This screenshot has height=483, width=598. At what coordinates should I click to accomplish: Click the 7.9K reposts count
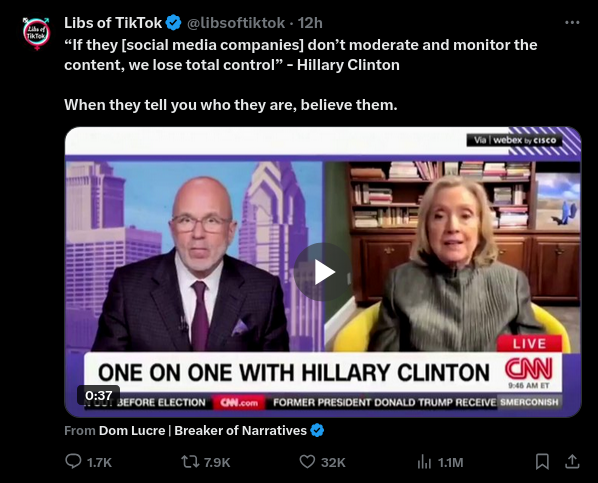point(217,462)
